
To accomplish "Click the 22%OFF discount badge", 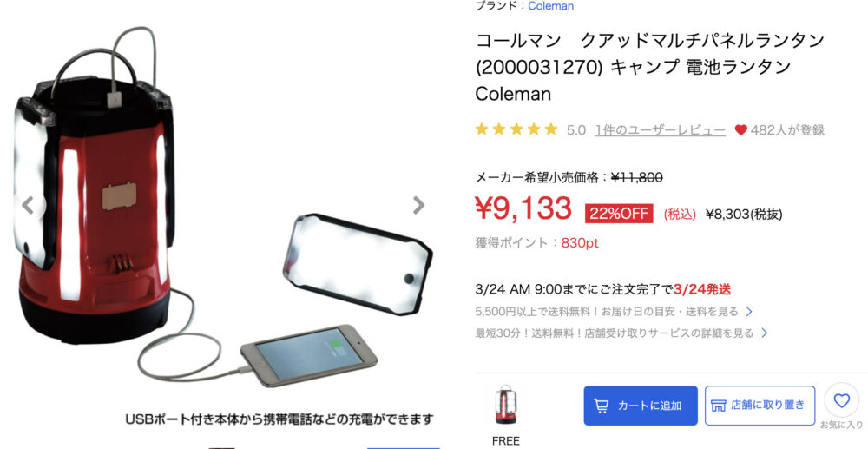I will [x=619, y=214].
